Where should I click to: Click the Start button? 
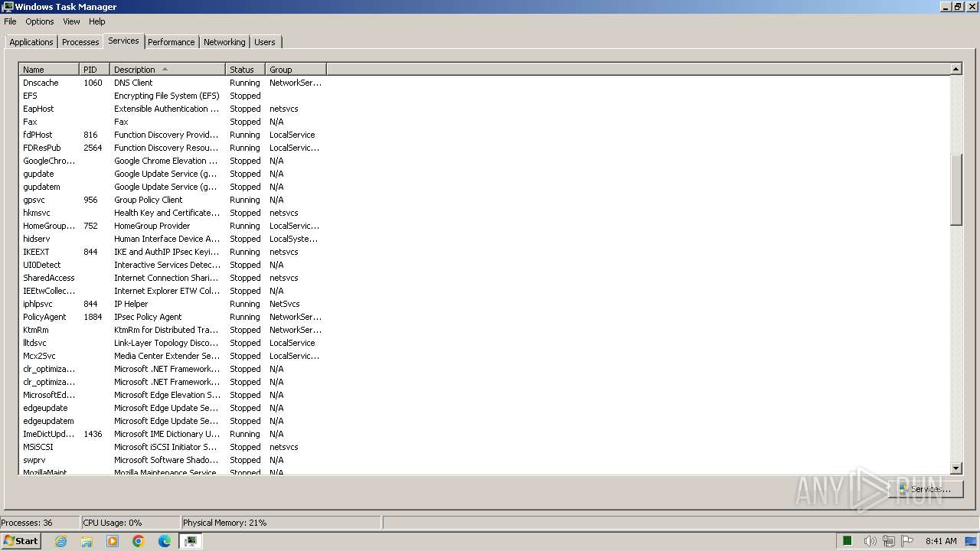click(x=21, y=541)
